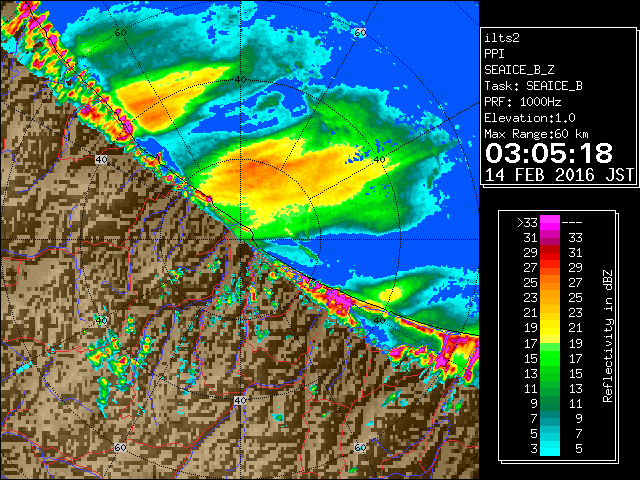Click the "60" ring label at upper right
Viewport: 640px width, 480px height.
point(360,33)
